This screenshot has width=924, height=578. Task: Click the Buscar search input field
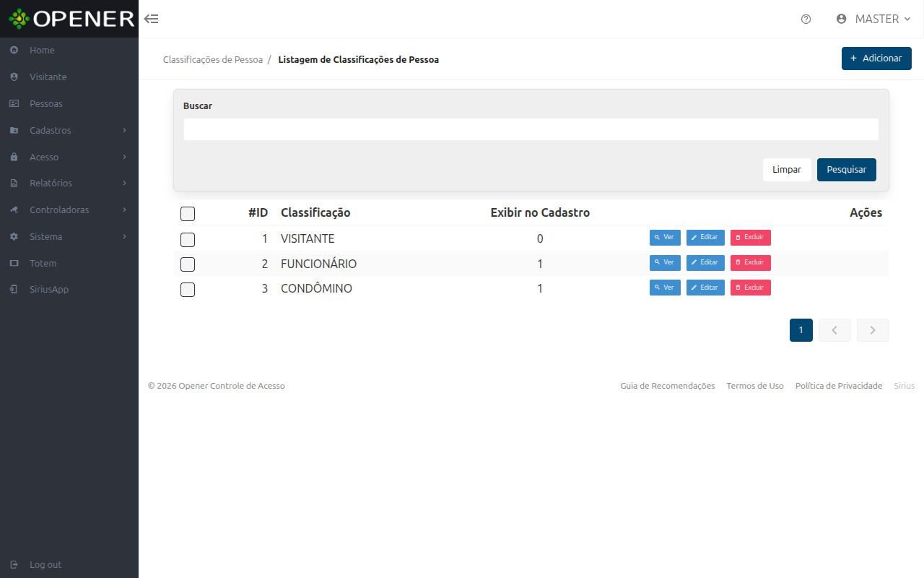[x=531, y=129]
